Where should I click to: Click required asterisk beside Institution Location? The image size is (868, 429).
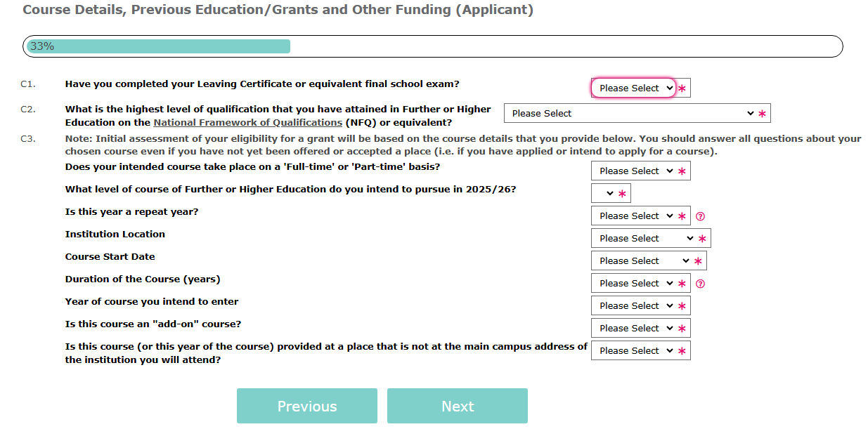pyautogui.click(x=703, y=239)
